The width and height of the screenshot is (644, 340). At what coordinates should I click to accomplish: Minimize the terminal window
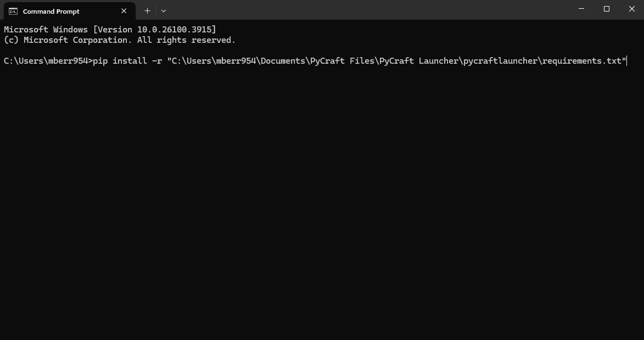pos(581,9)
